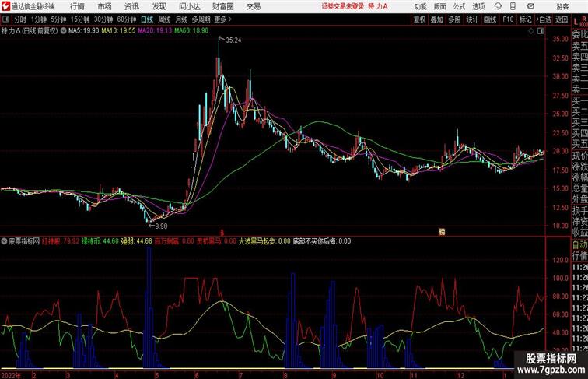The height and width of the screenshot is (379, 588).
Task: Click the 9.98 low price label
Action: point(161,226)
